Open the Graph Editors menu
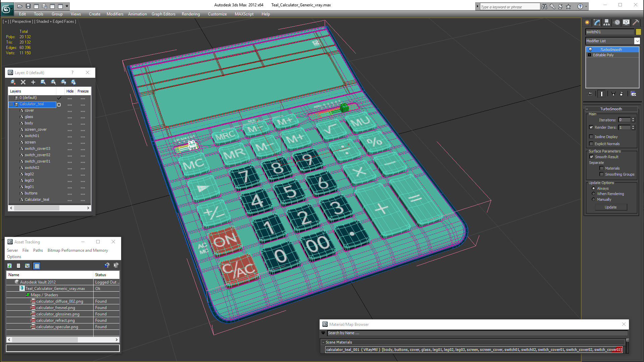The image size is (644, 362). [x=163, y=14]
